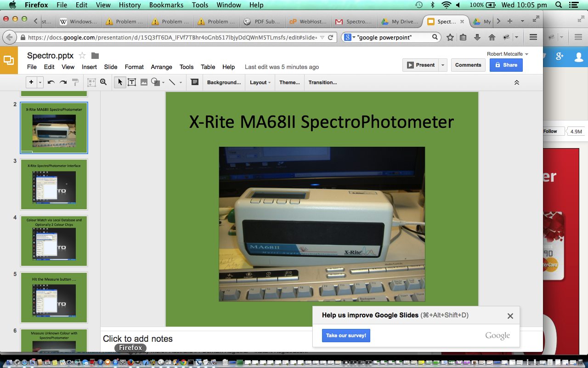Open the new slide dropdown arrow
The width and height of the screenshot is (588, 368).
40,82
